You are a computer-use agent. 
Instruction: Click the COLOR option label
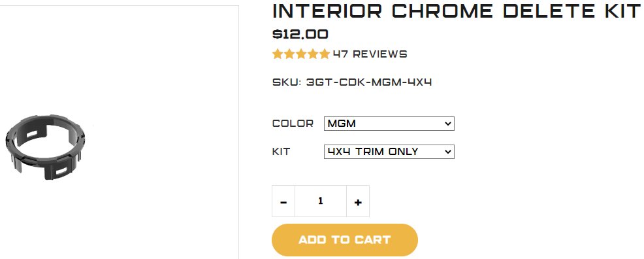[293, 124]
